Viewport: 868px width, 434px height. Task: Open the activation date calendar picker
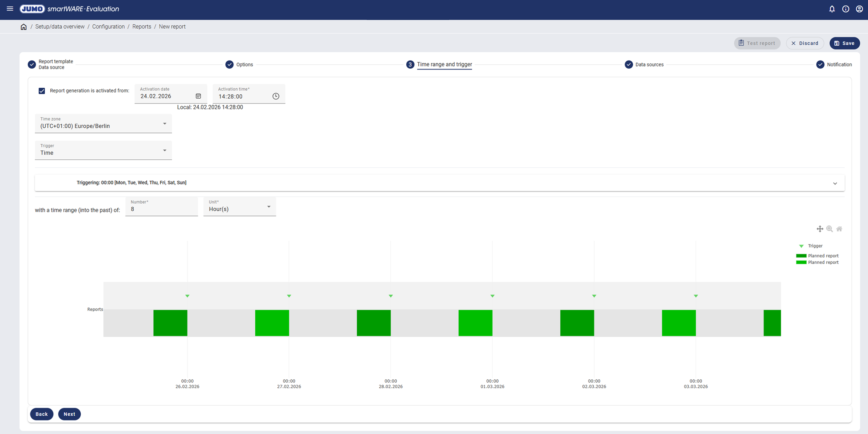(x=198, y=96)
